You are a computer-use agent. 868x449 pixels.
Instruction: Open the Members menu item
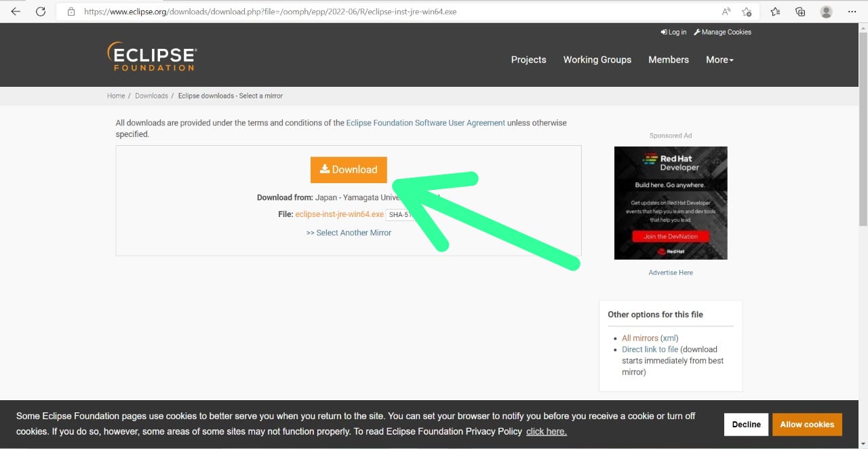(x=669, y=60)
